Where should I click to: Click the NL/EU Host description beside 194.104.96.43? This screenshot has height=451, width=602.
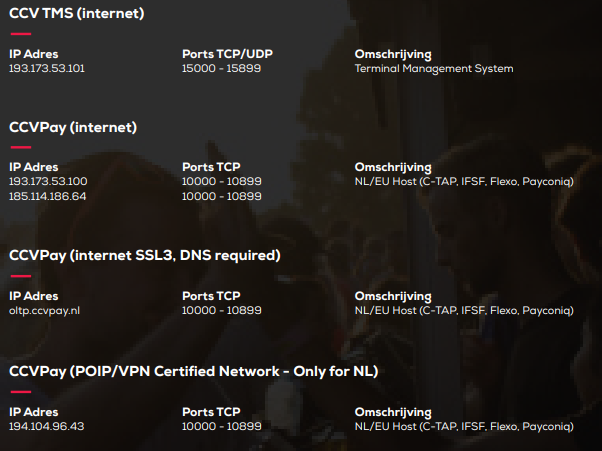[x=464, y=427]
